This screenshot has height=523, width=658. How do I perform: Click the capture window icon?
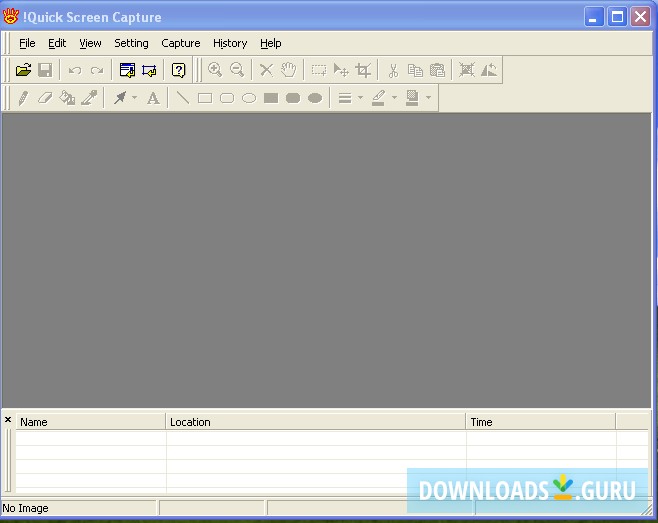tap(127, 70)
